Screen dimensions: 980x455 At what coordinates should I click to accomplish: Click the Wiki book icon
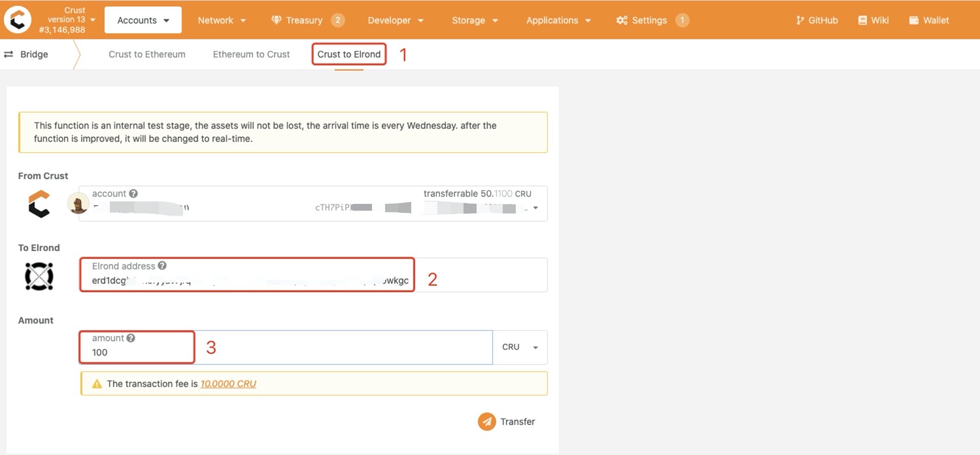(x=863, y=20)
